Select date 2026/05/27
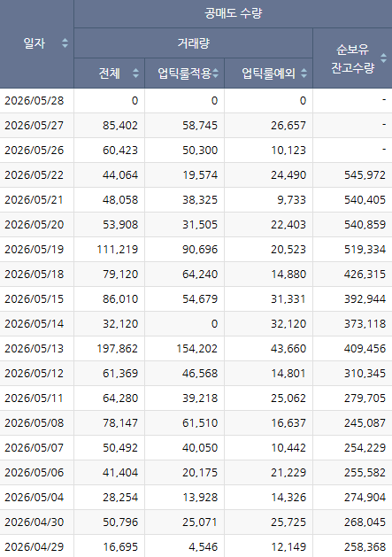The height and width of the screenshot is (557, 392). (x=35, y=126)
